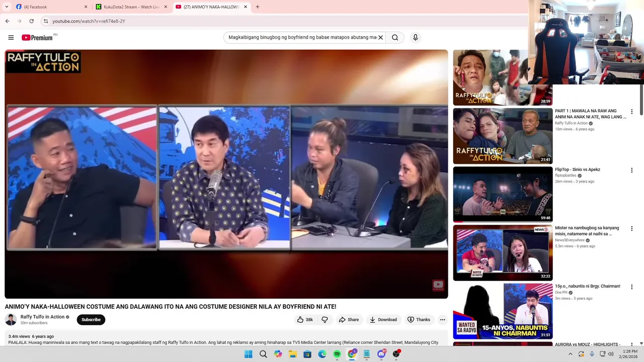Image resolution: width=644 pixels, height=362 pixels.
Task: Open site information icon in address bar
Action: [x=45, y=21]
